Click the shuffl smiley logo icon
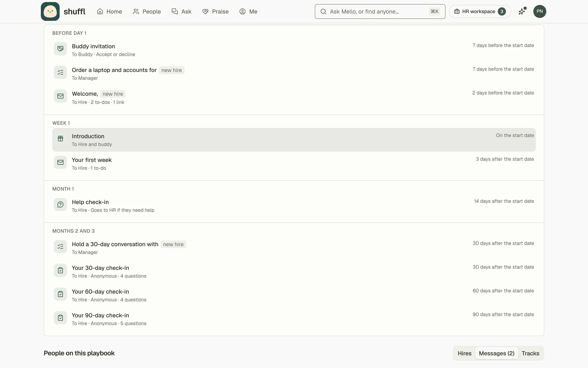 (50, 11)
